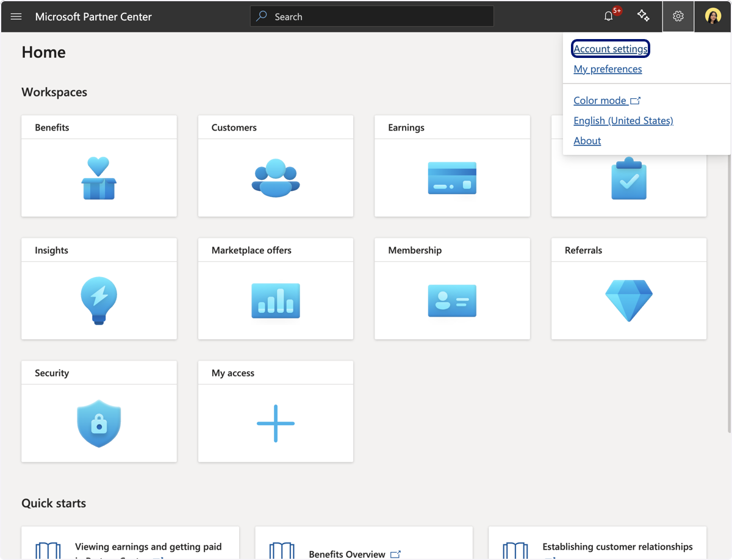Click the Microsoft Partner Center title
732x560 pixels.
pos(93,16)
